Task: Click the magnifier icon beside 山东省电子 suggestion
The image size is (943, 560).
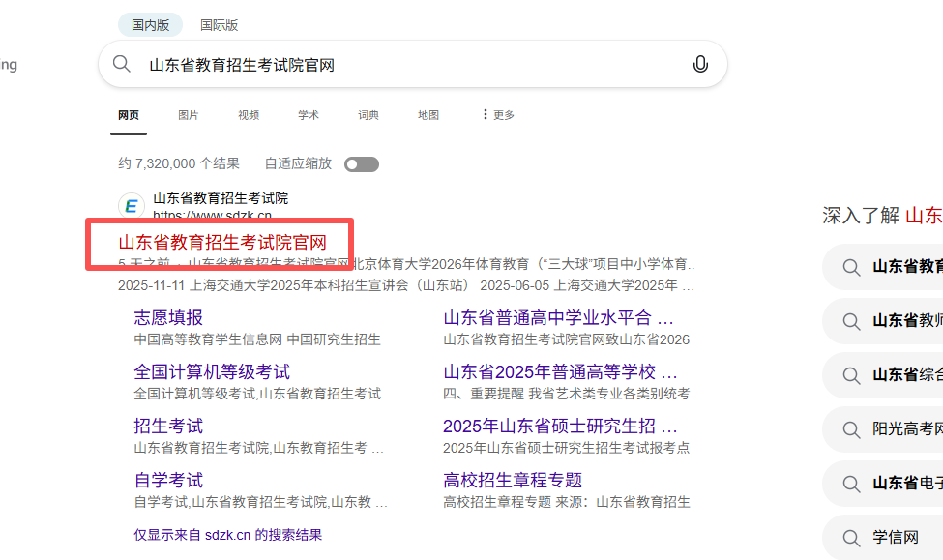Action: (851, 484)
